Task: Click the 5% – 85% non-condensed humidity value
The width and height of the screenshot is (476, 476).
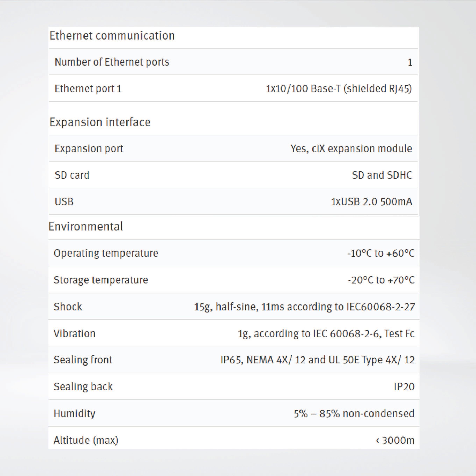Action: tap(354, 414)
